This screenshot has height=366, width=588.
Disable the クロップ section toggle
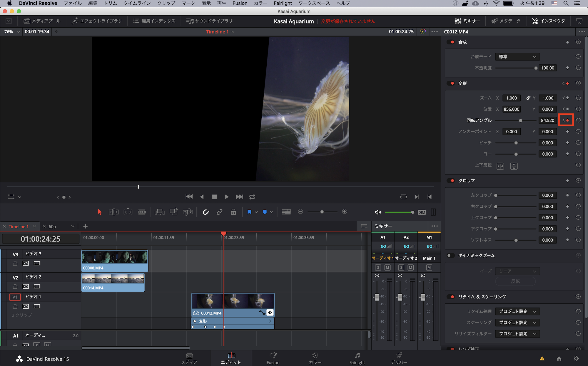451,181
